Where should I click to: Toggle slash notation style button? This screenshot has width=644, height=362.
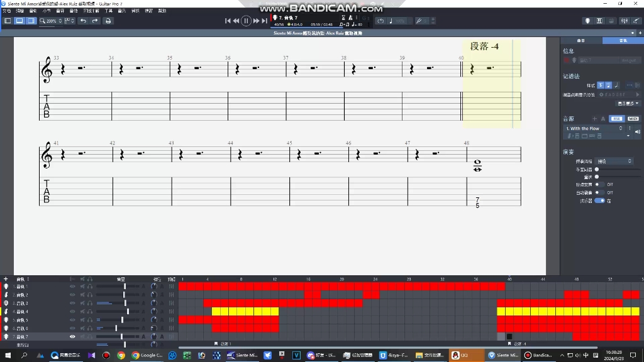click(x=616, y=85)
